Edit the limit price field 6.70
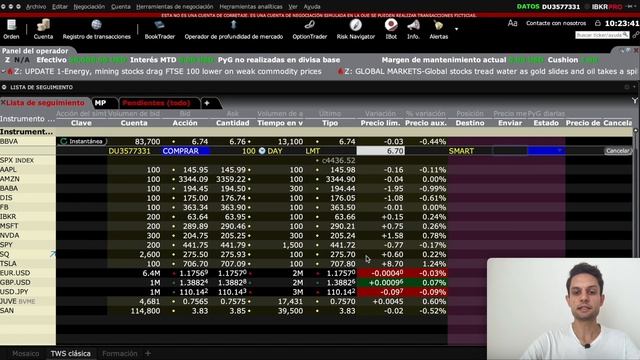The height and width of the screenshot is (360, 640). coord(381,151)
